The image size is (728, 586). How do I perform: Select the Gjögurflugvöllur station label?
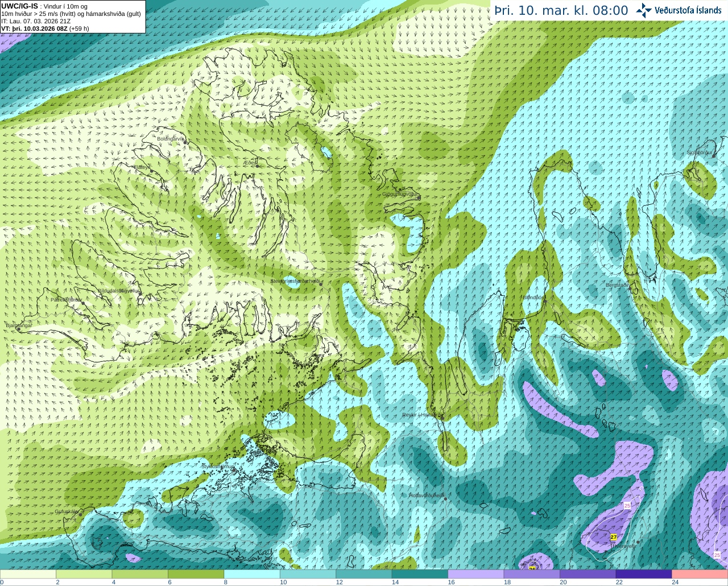click(x=400, y=194)
